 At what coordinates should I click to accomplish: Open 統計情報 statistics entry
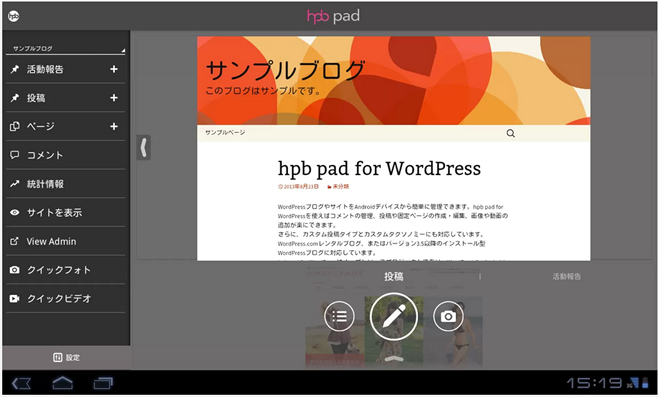[66, 184]
